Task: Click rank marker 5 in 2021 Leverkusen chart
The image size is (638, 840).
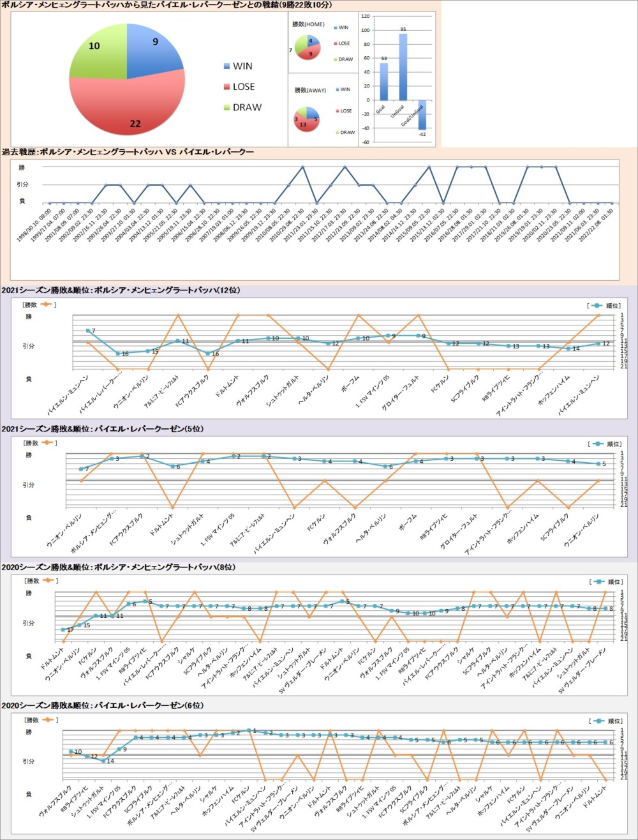Action: 598,464
